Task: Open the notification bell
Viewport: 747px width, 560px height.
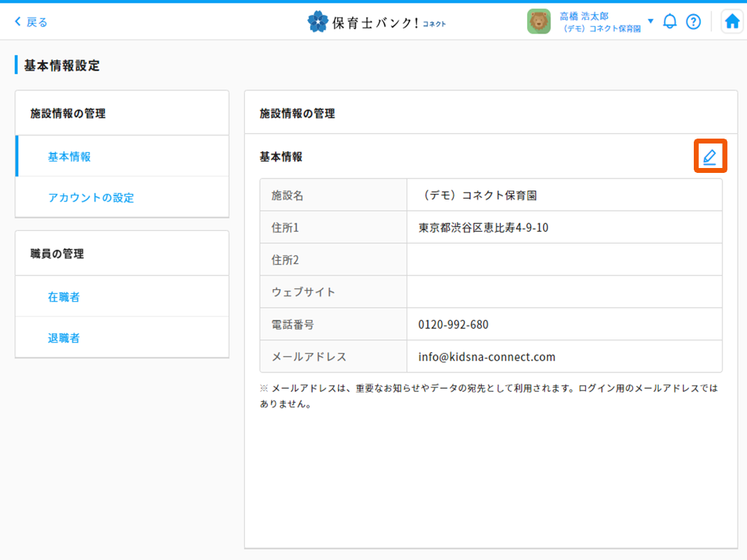Action: tap(670, 21)
